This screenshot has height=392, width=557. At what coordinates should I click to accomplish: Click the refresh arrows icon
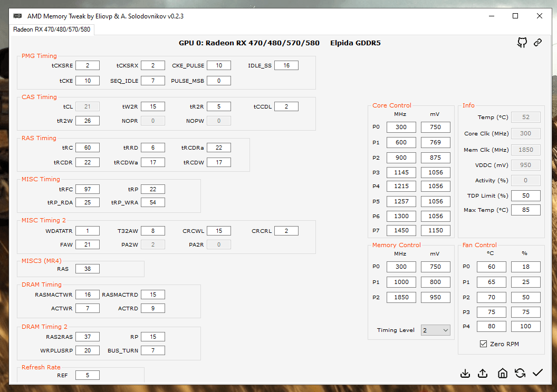tap(520, 373)
